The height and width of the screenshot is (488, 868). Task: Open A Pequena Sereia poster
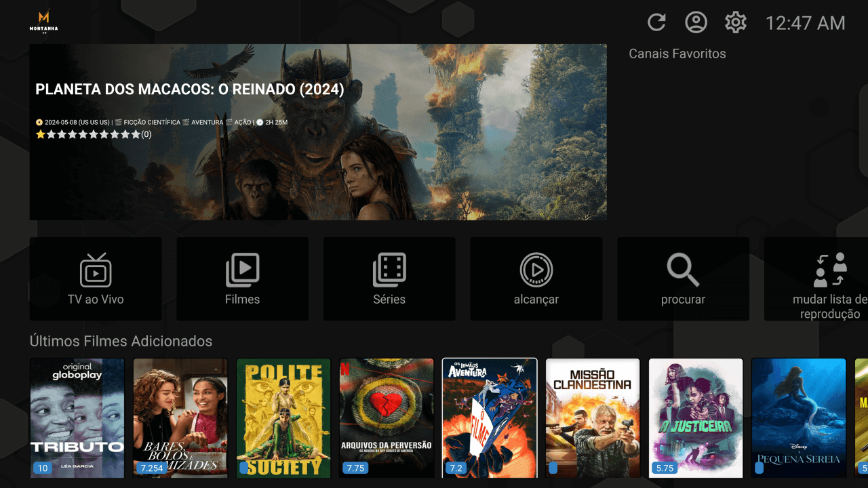click(x=799, y=418)
